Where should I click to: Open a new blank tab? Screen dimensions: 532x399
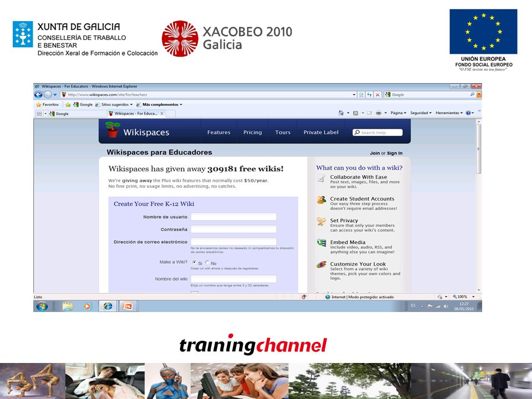(171, 114)
